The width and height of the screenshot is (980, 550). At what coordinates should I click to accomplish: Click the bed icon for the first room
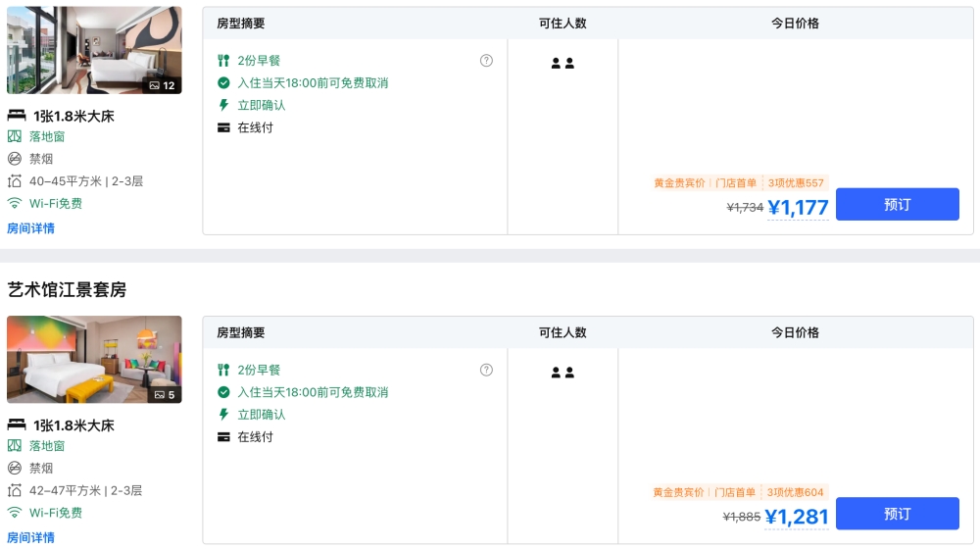[17, 116]
